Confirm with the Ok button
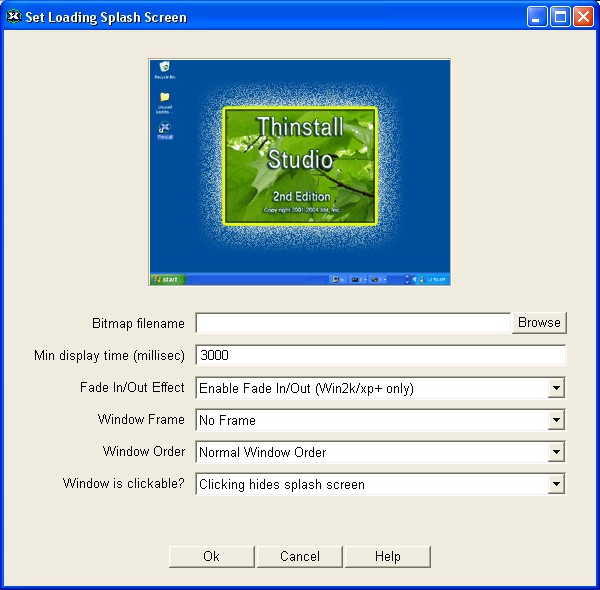This screenshot has width=600, height=590. (212, 556)
